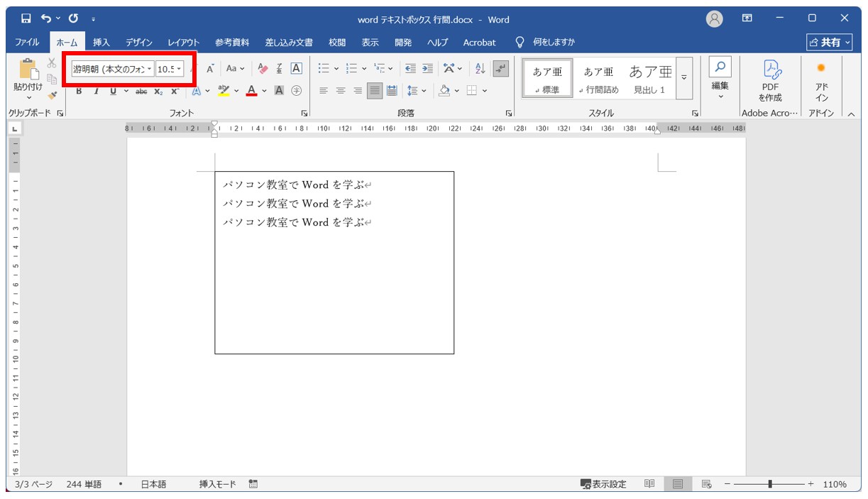The width and height of the screenshot is (868, 499).
Task: Apply character shading icon
Action: pos(280,91)
